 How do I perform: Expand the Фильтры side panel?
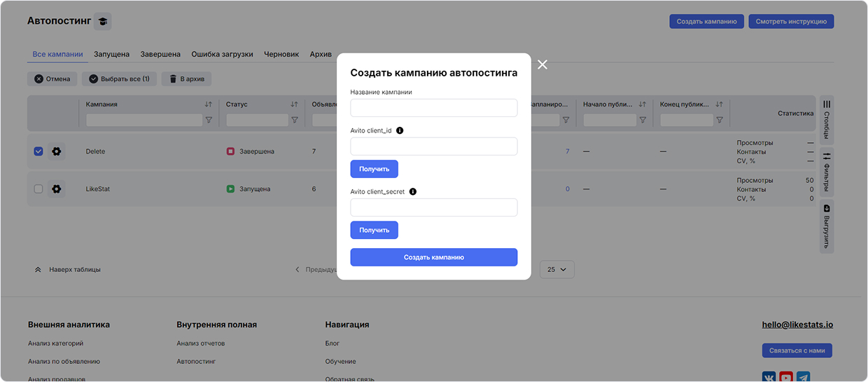point(827,172)
